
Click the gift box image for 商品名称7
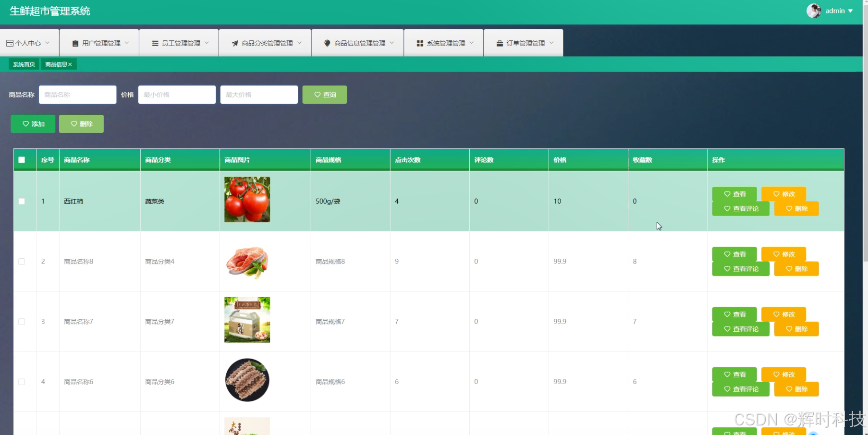pyautogui.click(x=247, y=320)
